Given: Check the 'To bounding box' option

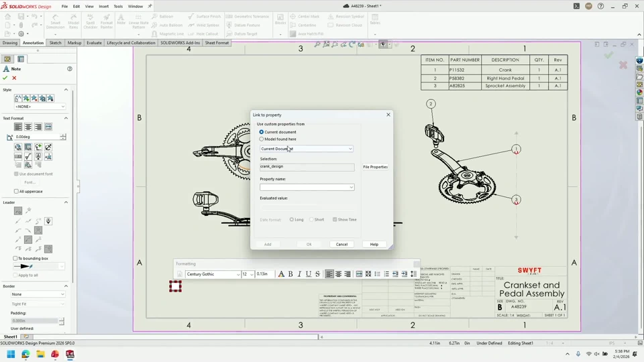Looking at the screenshot, I should point(16,258).
